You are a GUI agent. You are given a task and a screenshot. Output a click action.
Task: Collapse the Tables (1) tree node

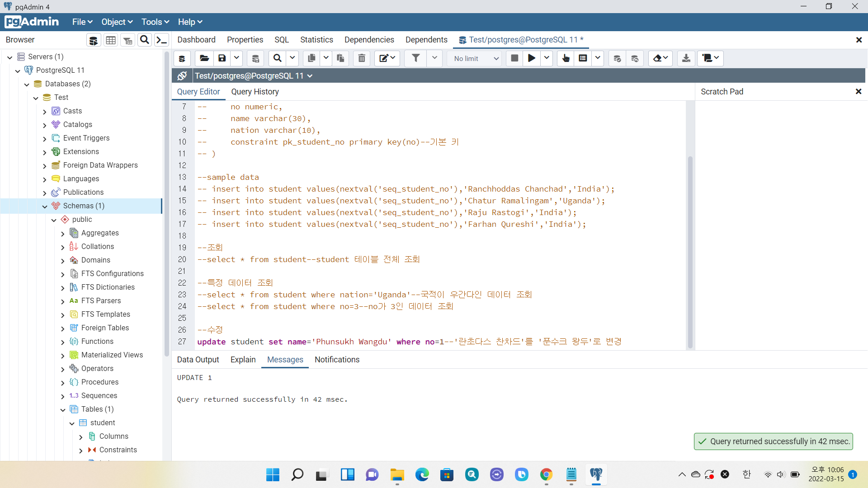coord(63,410)
